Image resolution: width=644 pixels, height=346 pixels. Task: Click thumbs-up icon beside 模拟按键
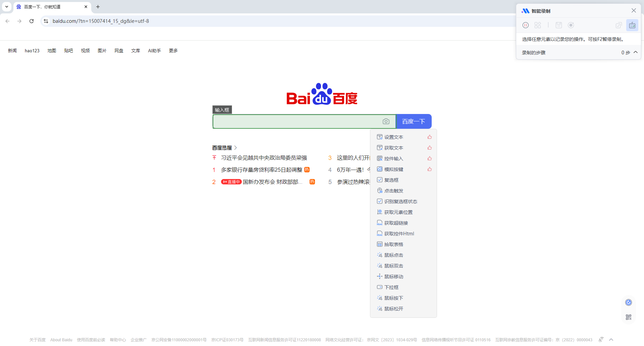[430, 169]
